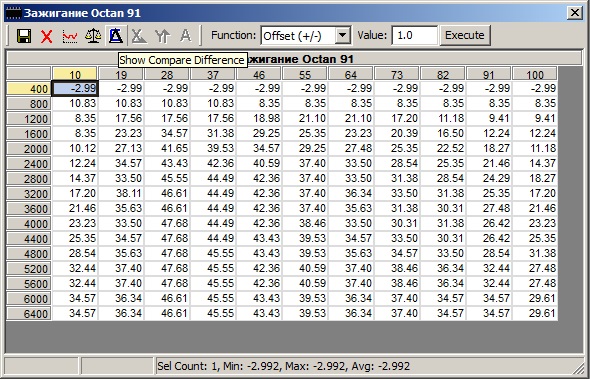Click the Function combo box arrow

coord(342,36)
